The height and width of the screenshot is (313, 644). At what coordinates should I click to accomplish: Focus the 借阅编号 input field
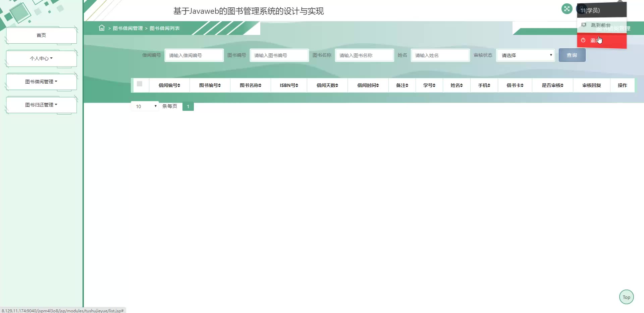194,55
